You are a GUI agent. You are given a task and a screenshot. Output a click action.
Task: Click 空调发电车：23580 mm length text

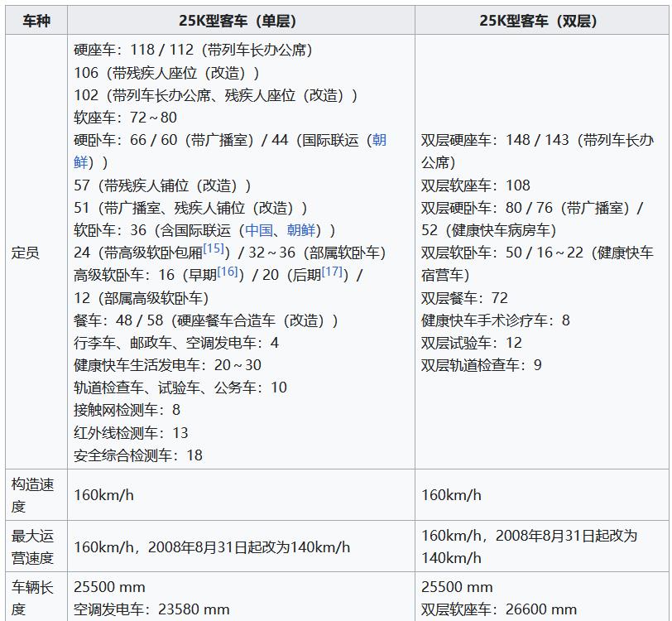pos(152,609)
